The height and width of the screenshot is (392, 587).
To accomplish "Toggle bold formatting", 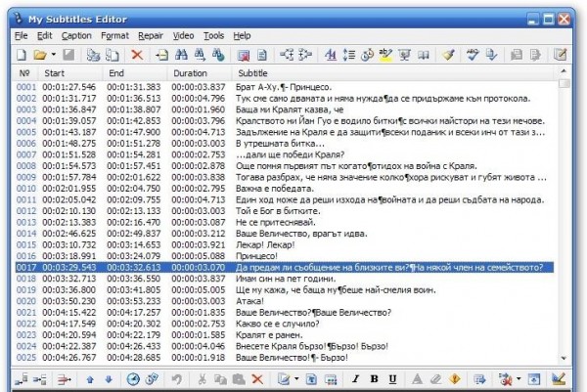I will click(x=374, y=379).
